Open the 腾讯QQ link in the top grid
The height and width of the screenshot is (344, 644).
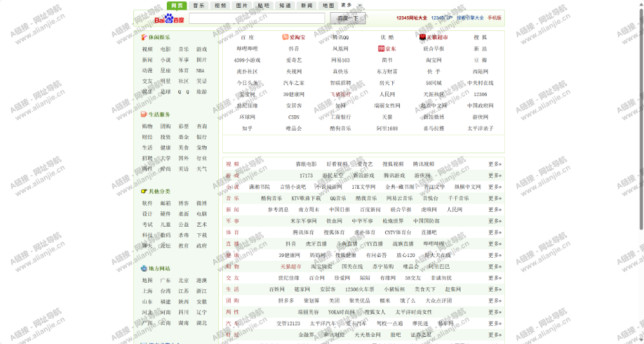pyautogui.click(x=341, y=37)
